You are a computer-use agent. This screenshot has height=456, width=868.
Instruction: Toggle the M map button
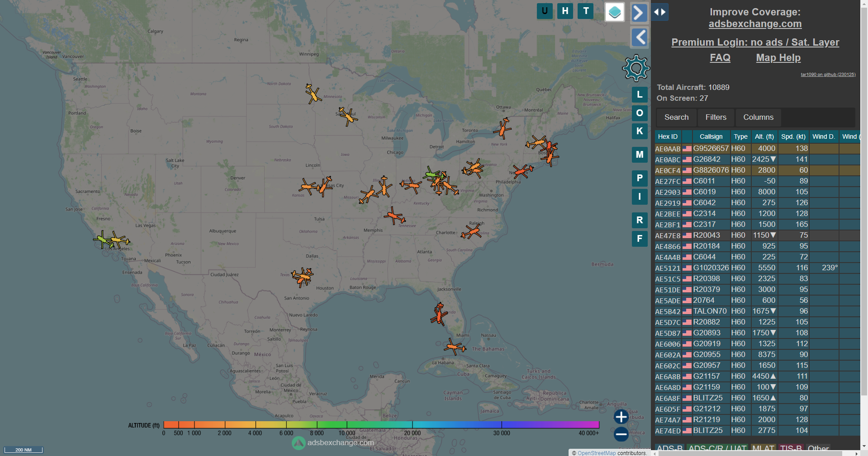(640, 155)
